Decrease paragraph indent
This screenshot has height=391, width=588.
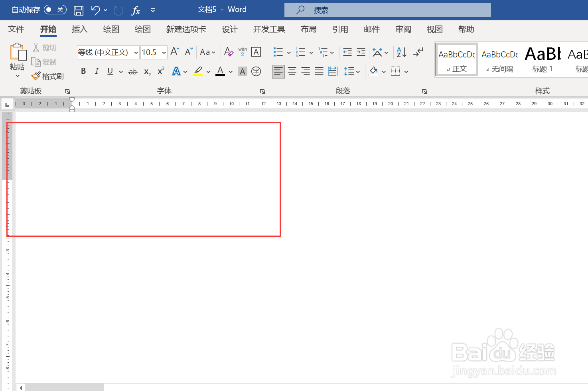[x=347, y=52]
